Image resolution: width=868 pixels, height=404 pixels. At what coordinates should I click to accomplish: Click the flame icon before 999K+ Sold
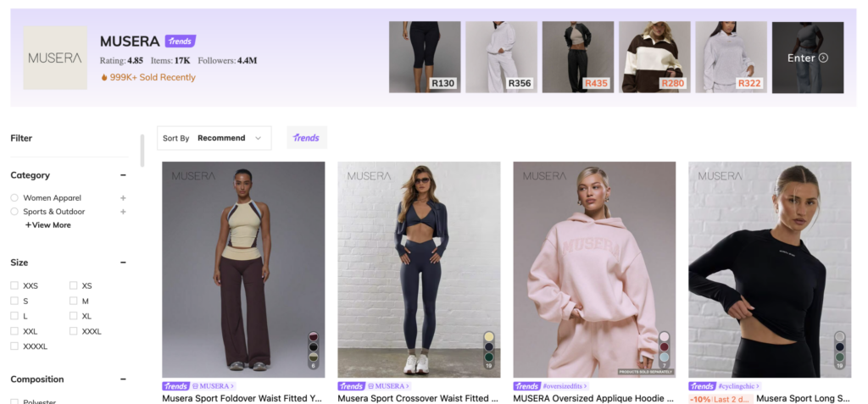(x=104, y=77)
